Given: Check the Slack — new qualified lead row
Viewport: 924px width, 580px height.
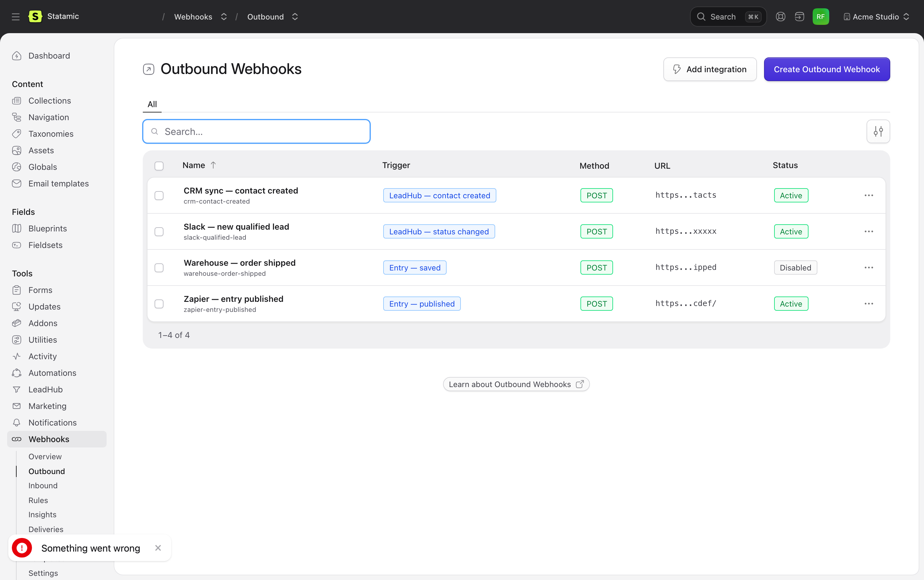Looking at the screenshot, I should coord(159,231).
